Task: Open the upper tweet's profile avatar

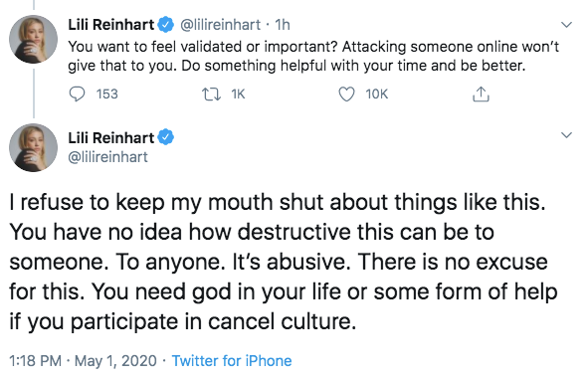Action: coord(33,39)
